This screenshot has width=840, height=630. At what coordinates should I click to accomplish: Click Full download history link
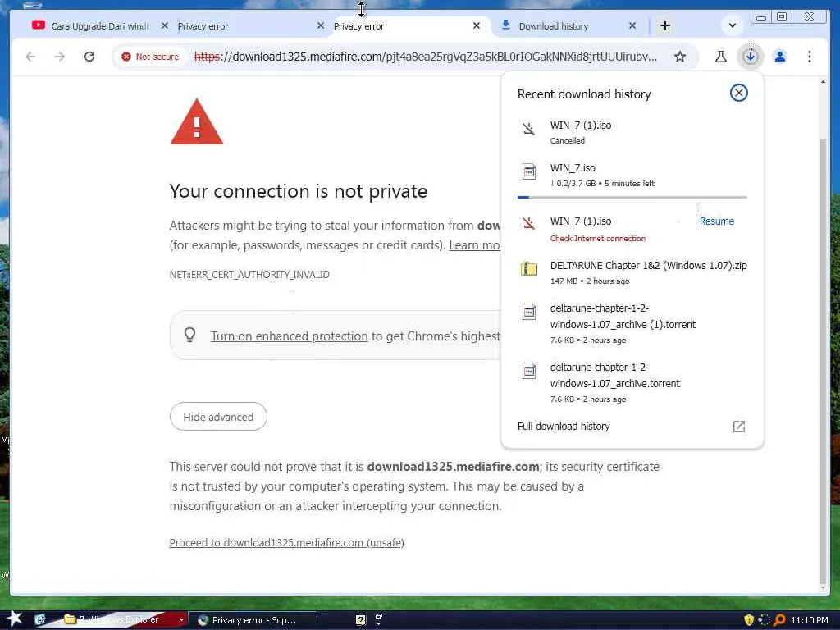[x=564, y=426]
